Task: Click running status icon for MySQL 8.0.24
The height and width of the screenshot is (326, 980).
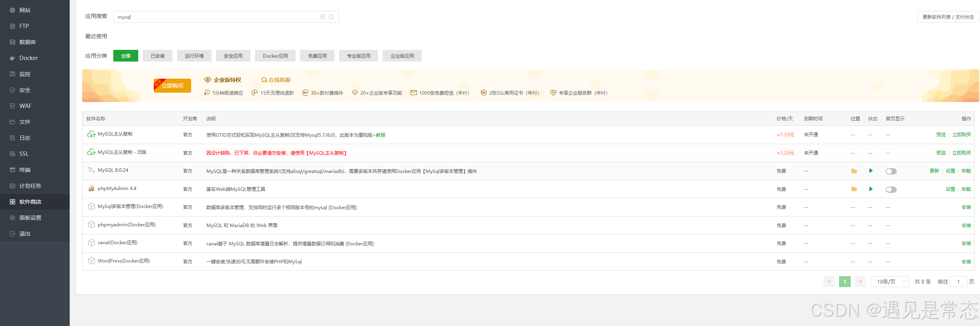Action: coord(871,171)
